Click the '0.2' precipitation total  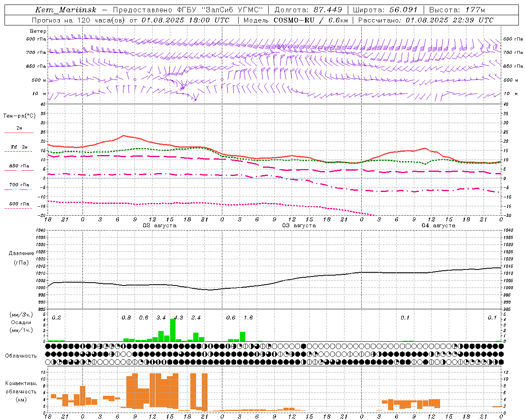tap(56, 317)
